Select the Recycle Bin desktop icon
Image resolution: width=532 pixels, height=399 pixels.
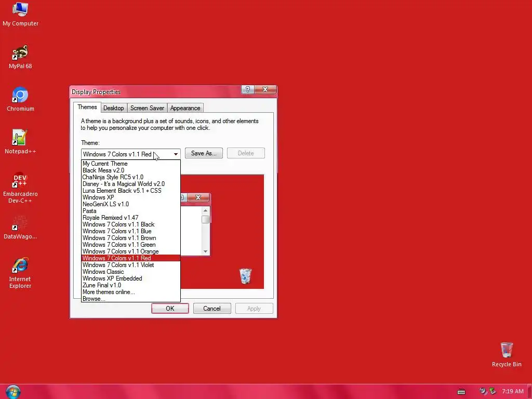[x=507, y=354]
